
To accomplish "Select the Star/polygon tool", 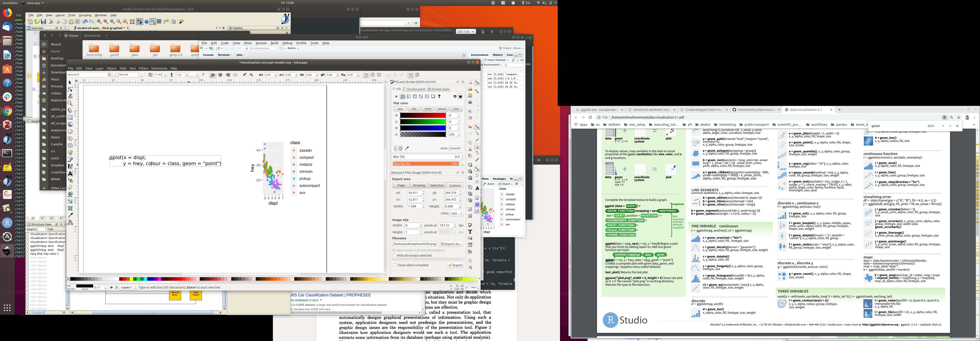I will tap(70, 138).
